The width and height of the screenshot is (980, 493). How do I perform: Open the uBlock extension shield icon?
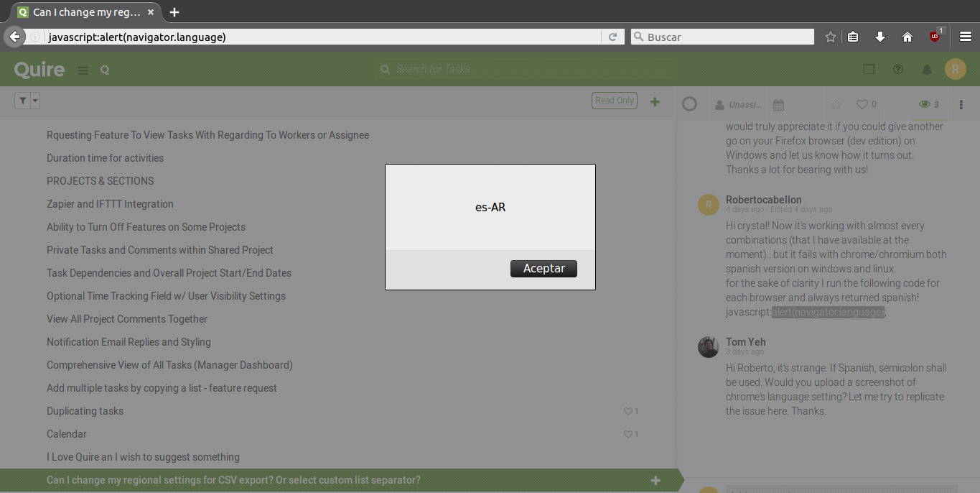(935, 36)
